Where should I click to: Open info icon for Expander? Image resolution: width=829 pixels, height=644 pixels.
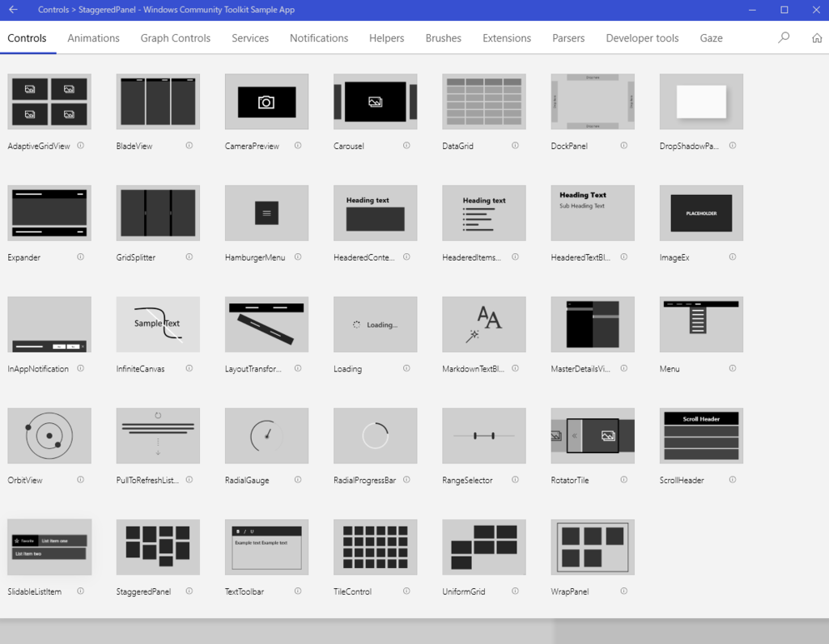(80, 256)
